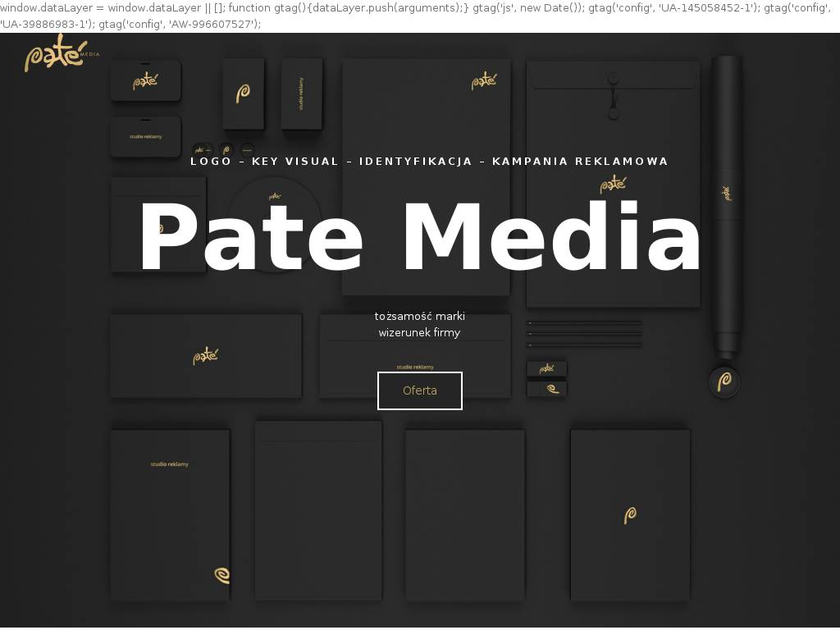Click the Paté logo on top-left business card
The height and width of the screenshot is (630, 840).
[x=145, y=81]
